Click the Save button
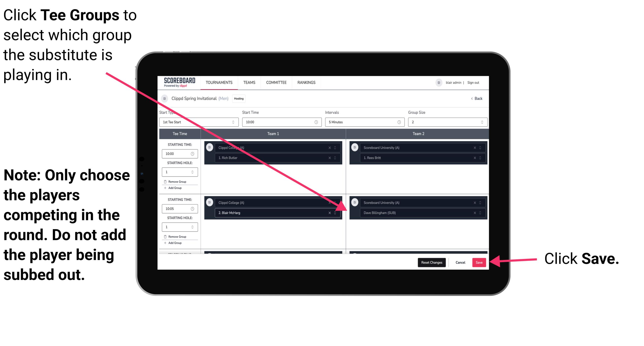The width and height of the screenshot is (644, 346). click(479, 262)
